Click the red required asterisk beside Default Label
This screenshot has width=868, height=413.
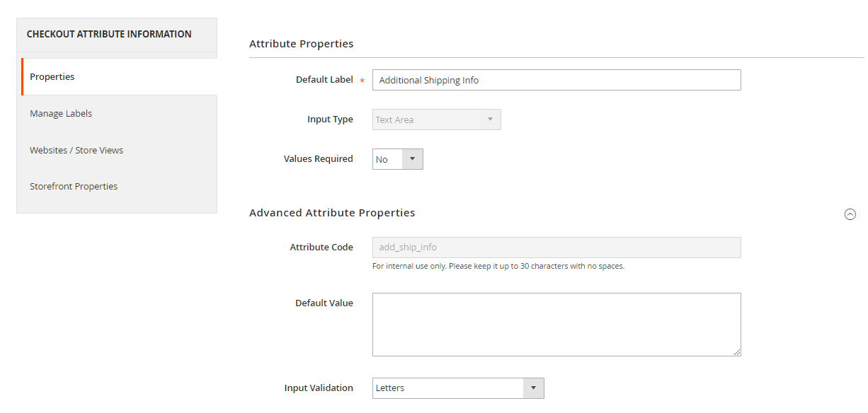[x=362, y=81]
